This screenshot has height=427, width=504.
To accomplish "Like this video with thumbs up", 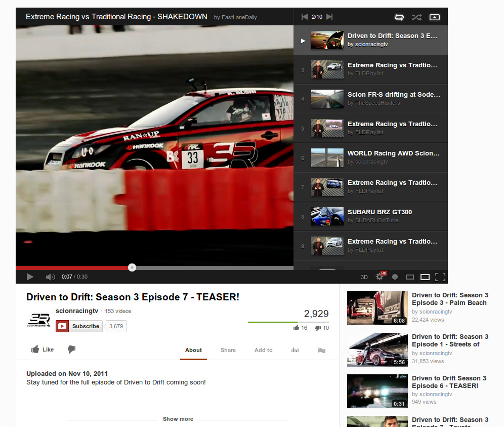I will [x=43, y=350].
